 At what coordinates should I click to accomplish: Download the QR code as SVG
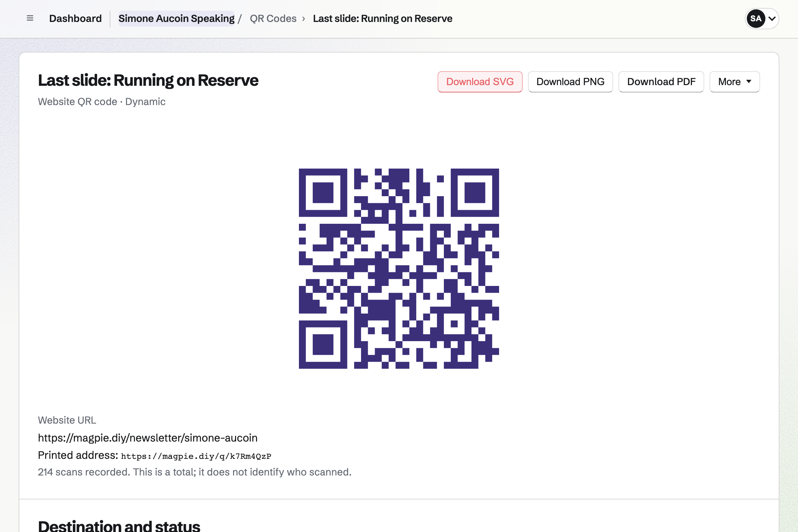coord(480,82)
